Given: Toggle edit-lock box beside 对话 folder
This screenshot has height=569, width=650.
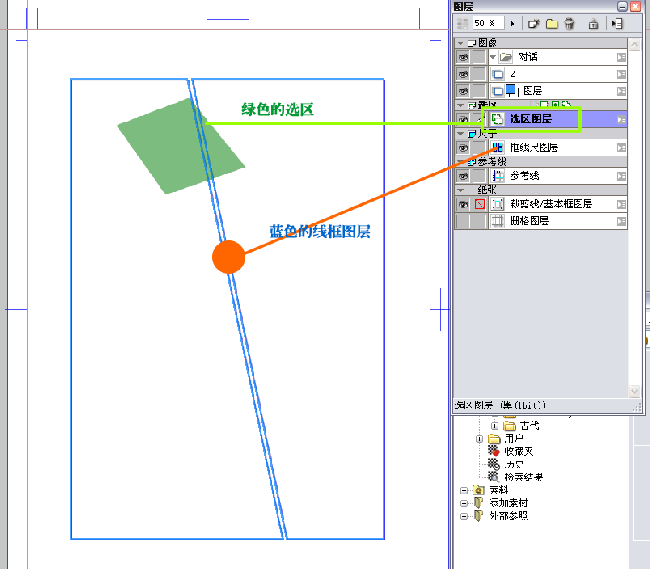Looking at the screenshot, I should coord(479,57).
